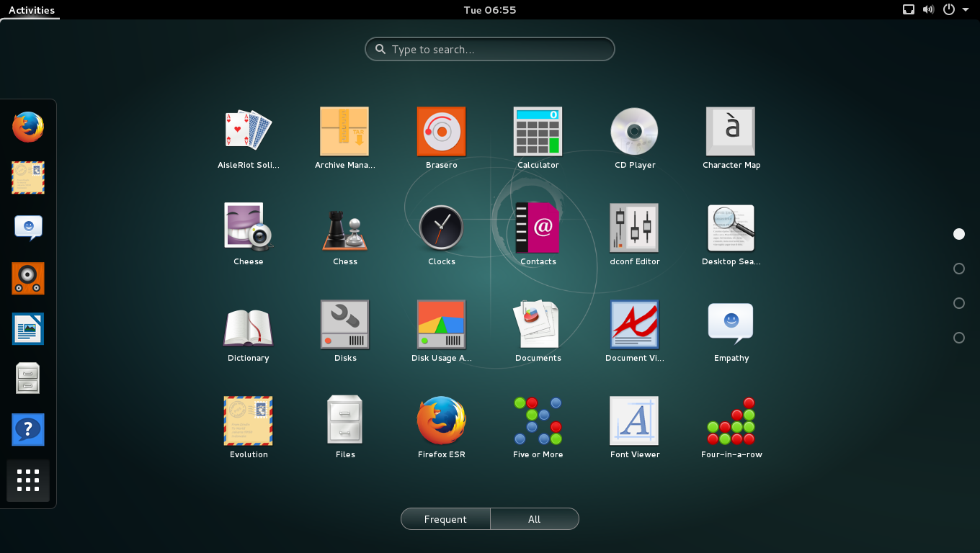Go to first app grid page indicator

pos(958,234)
